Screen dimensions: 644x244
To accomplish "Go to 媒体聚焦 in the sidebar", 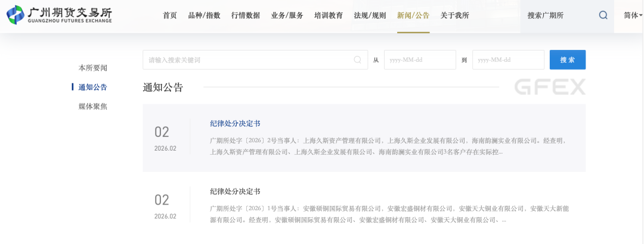I will [93, 107].
